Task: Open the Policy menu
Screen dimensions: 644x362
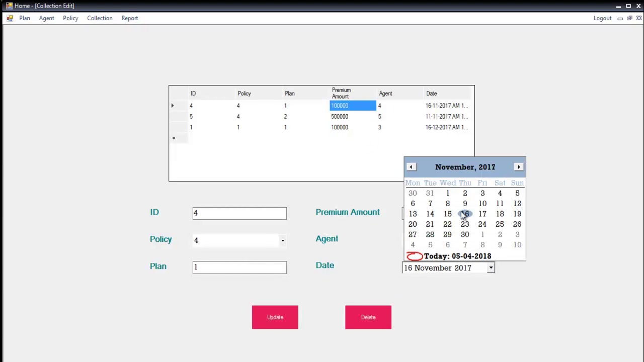Action: point(70,18)
